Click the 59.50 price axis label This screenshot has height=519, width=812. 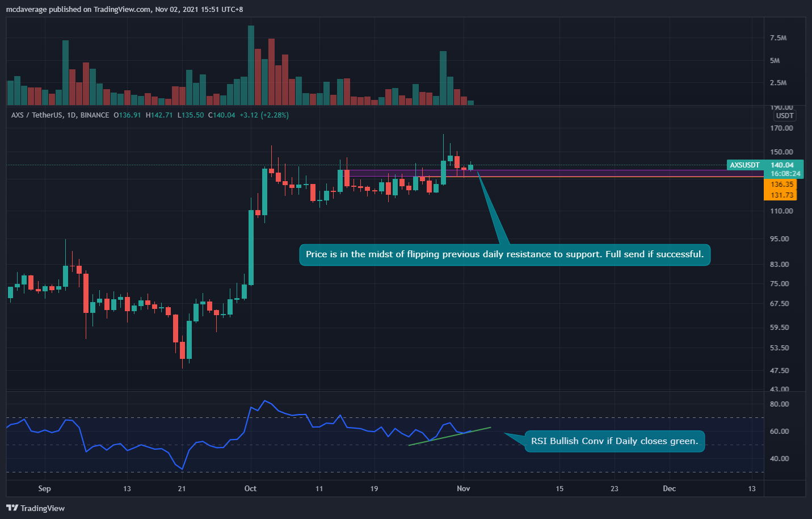tap(779, 328)
